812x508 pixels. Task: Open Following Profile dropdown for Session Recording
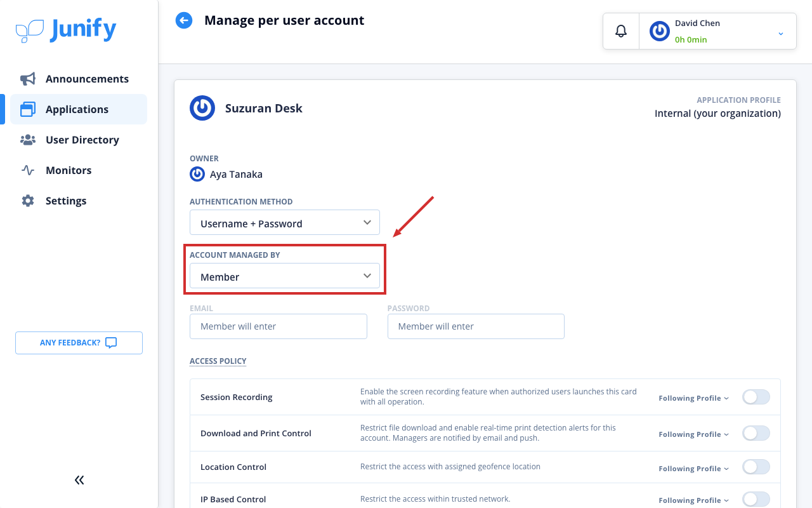[694, 398]
